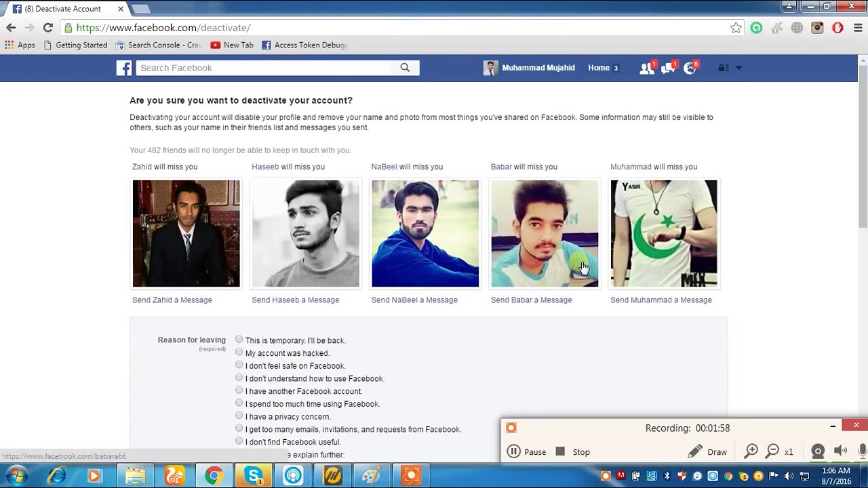Image resolution: width=868 pixels, height=488 pixels.
Task: Click Send NaBeel a Message link
Action: tap(414, 300)
